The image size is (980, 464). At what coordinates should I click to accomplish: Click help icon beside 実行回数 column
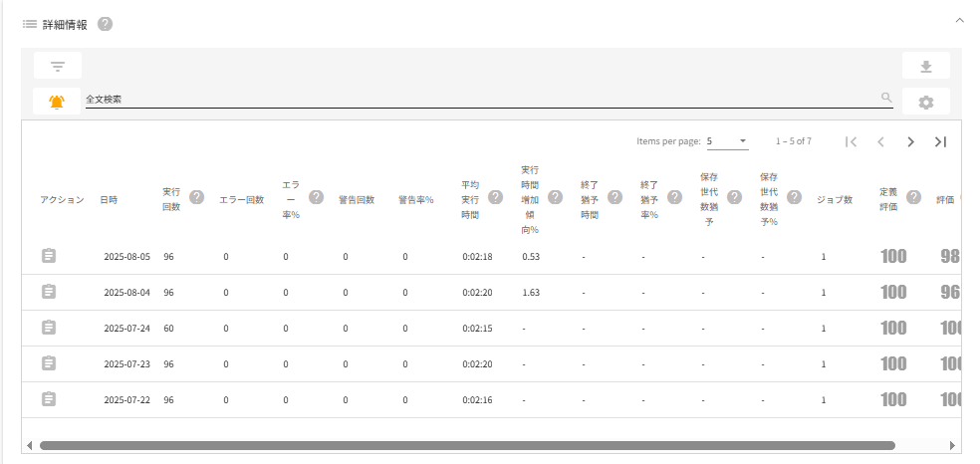[x=196, y=197]
